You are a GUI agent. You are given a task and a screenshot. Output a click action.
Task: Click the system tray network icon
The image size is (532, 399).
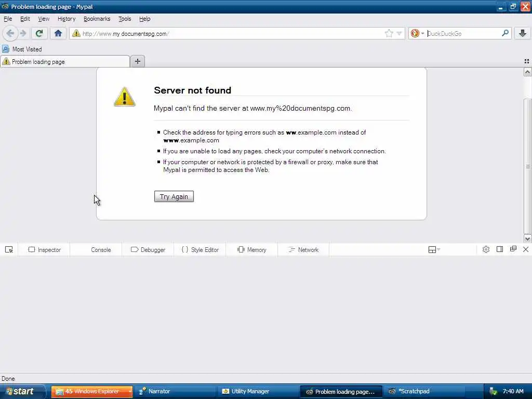(x=493, y=392)
